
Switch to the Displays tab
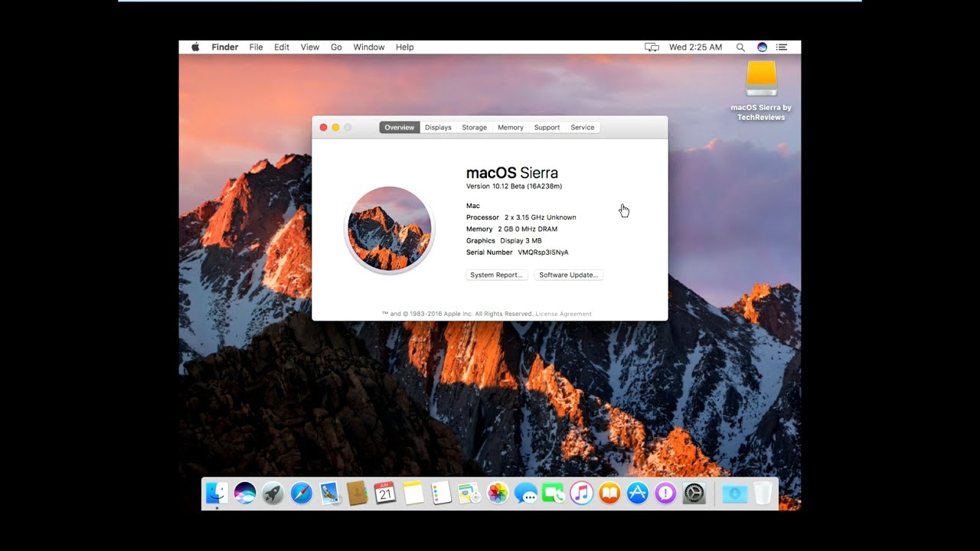[438, 127]
